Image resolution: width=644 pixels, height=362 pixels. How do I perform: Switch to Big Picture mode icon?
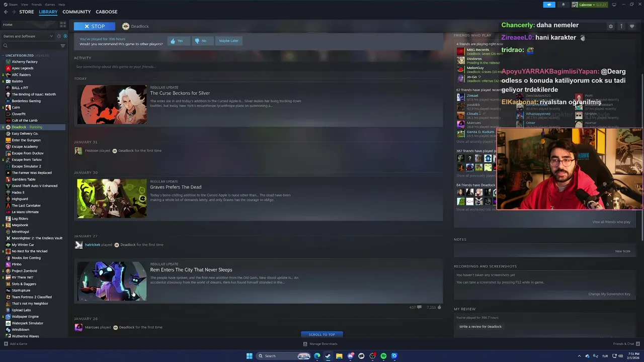click(x=614, y=5)
